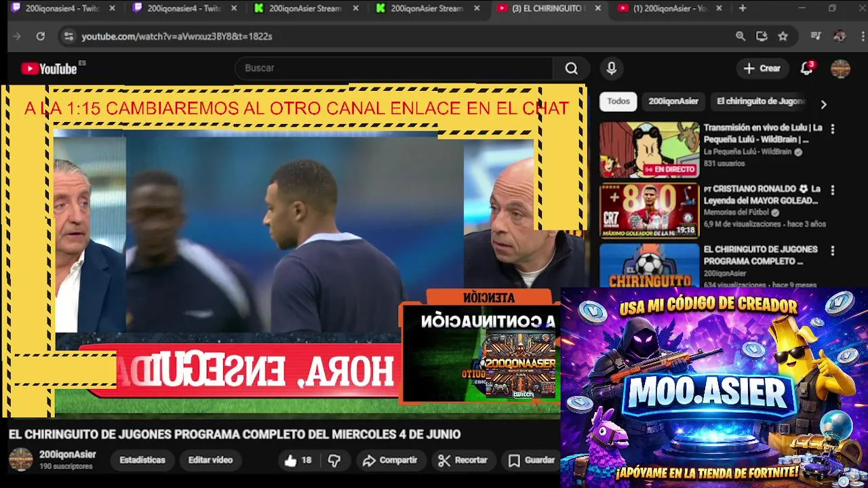Screen dimensions: 868x488
Task: Open options menu for CRISTIANO RONALDO video
Action: (833, 190)
